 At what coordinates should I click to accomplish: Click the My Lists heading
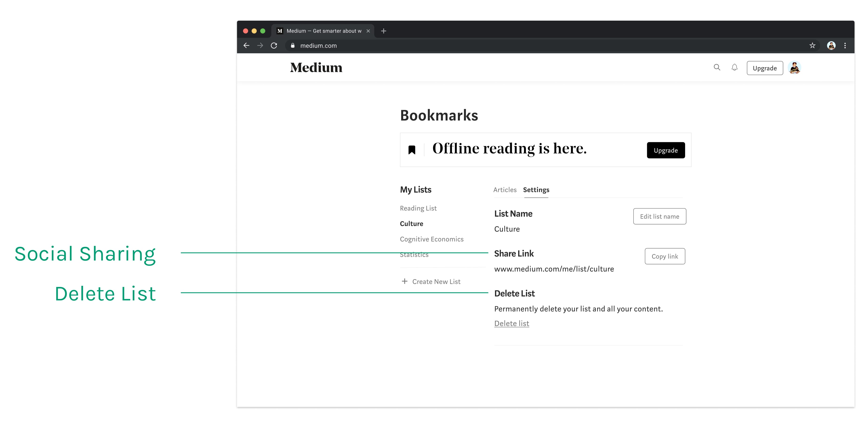coord(415,190)
